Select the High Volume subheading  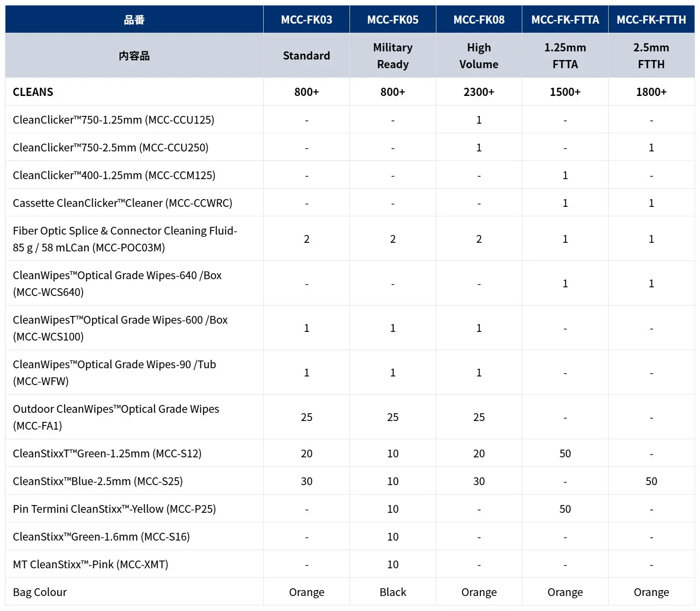click(479, 55)
